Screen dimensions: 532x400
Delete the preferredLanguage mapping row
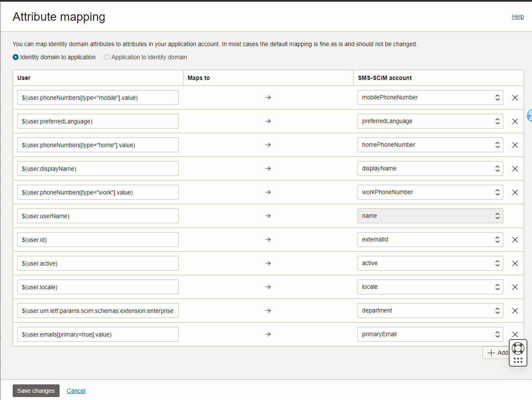click(515, 121)
